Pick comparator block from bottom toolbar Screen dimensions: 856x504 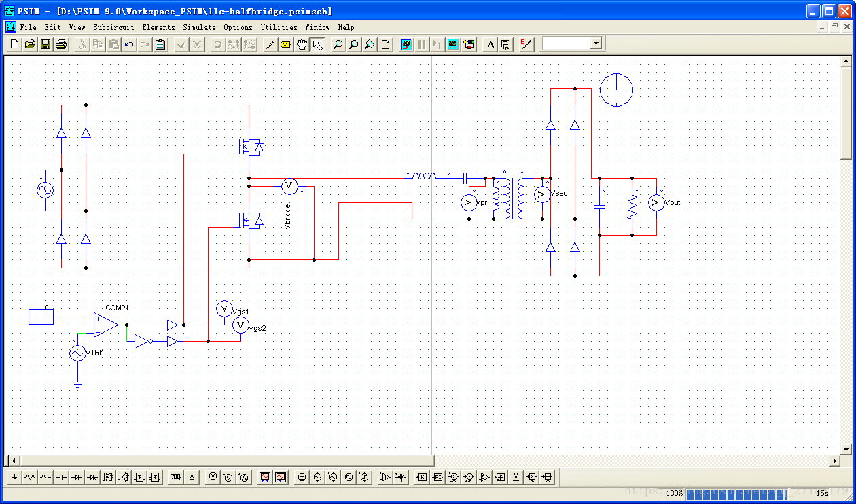point(484,478)
